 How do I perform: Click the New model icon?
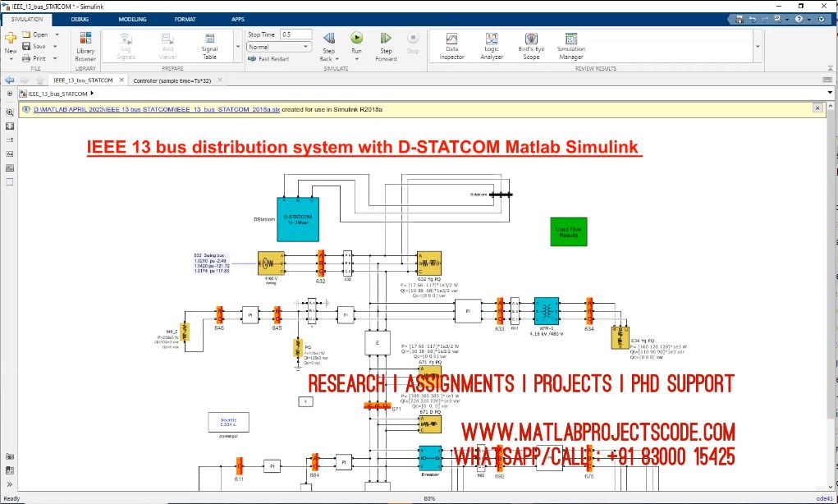click(x=10, y=39)
